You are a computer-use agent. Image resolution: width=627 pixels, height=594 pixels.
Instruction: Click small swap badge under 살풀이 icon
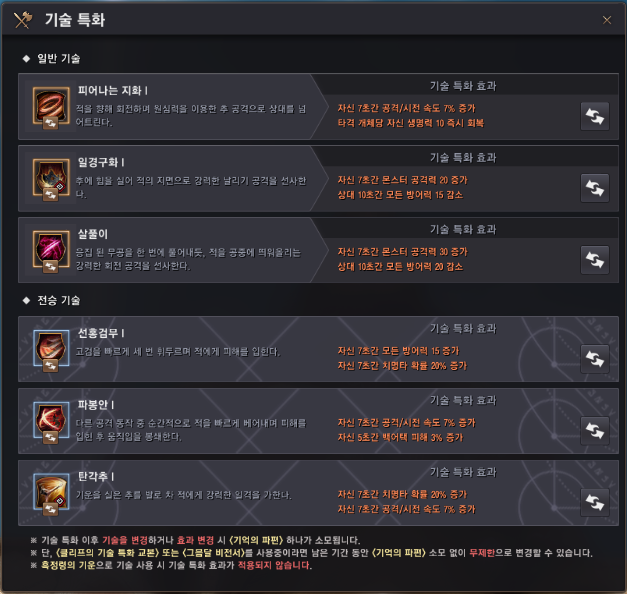point(50,267)
